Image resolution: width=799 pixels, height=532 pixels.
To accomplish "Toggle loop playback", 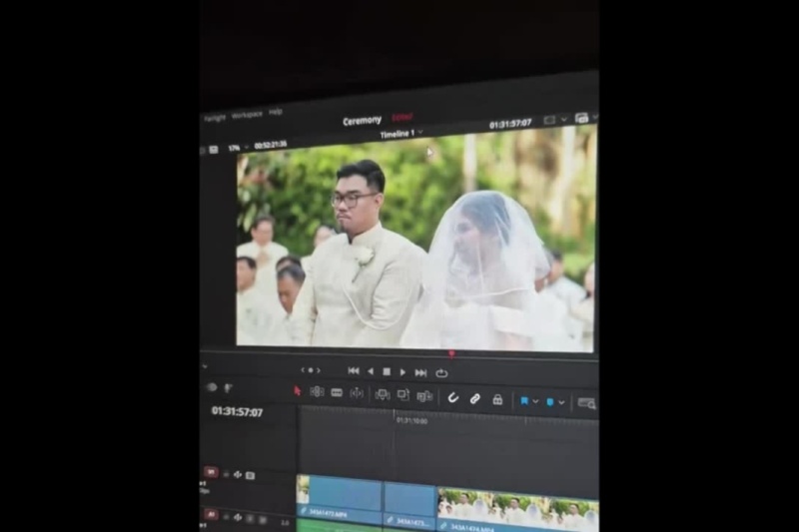I will tap(441, 373).
